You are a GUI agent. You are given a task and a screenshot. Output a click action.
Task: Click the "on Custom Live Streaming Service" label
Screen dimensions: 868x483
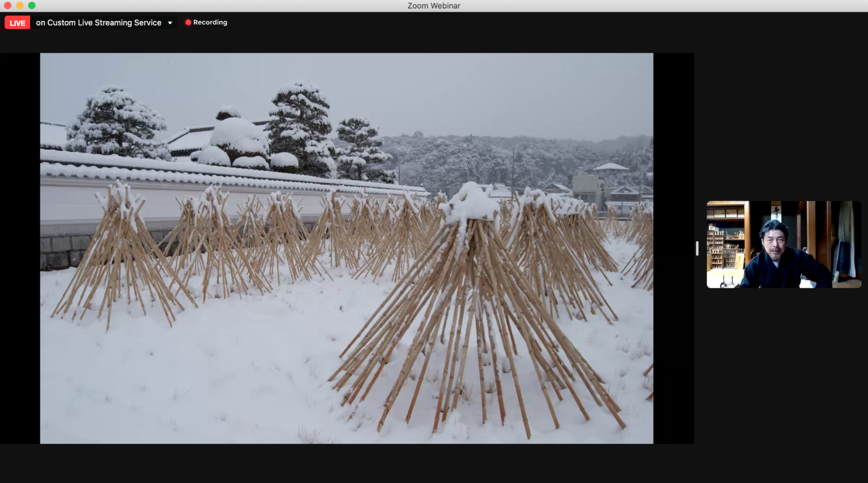coord(98,23)
